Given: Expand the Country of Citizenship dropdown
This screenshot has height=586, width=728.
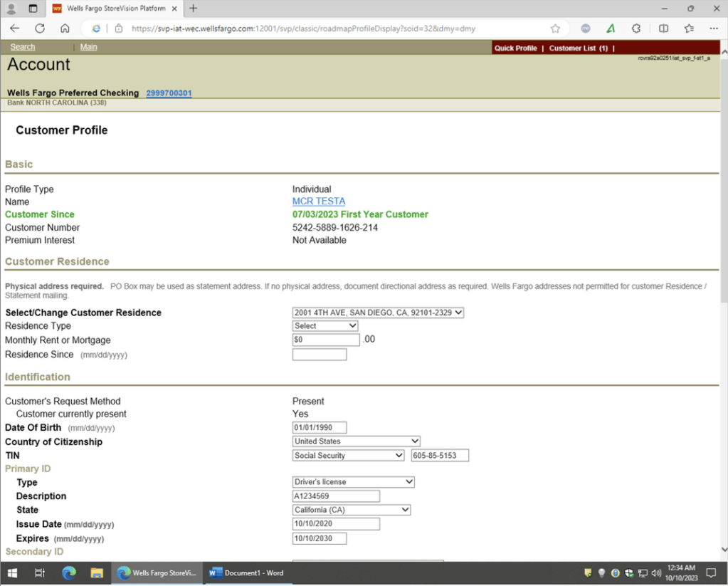Looking at the screenshot, I should pyautogui.click(x=356, y=441).
